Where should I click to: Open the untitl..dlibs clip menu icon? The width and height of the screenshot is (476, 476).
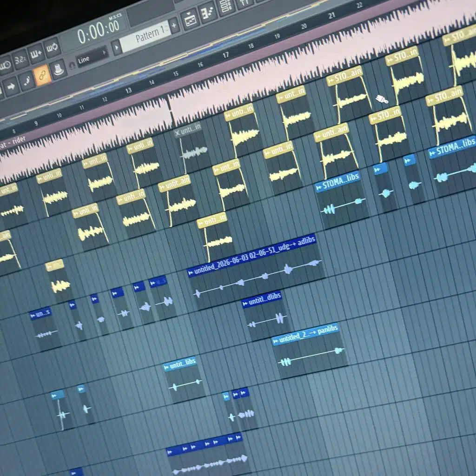245,304
